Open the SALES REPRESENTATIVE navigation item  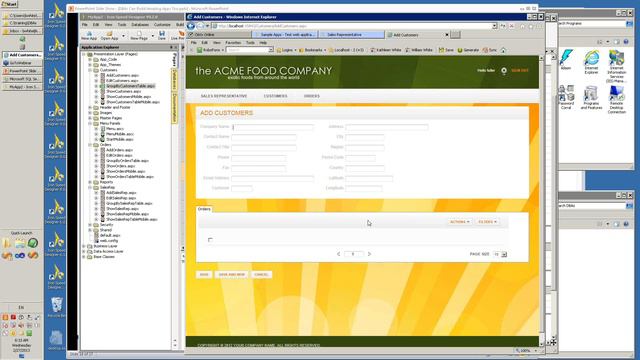click(x=224, y=96)
